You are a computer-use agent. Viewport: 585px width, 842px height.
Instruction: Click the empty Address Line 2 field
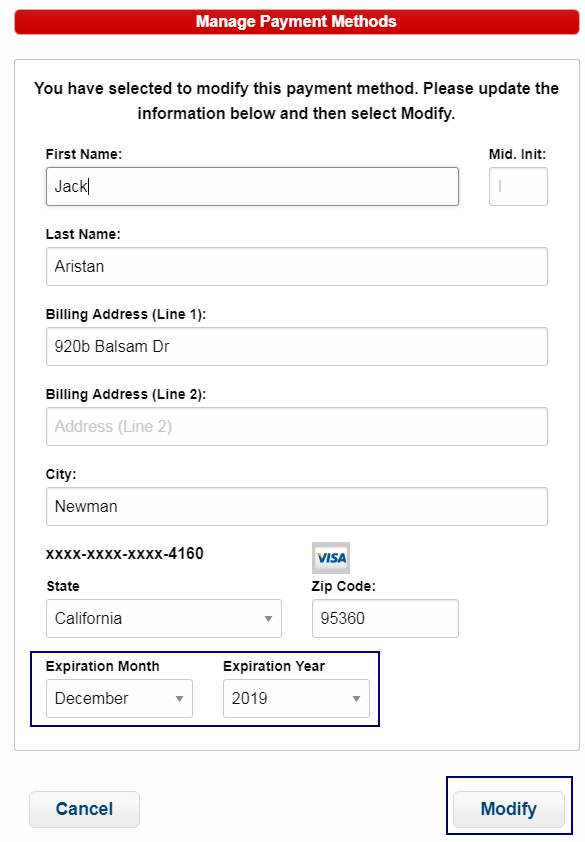(x=296, y=426)
